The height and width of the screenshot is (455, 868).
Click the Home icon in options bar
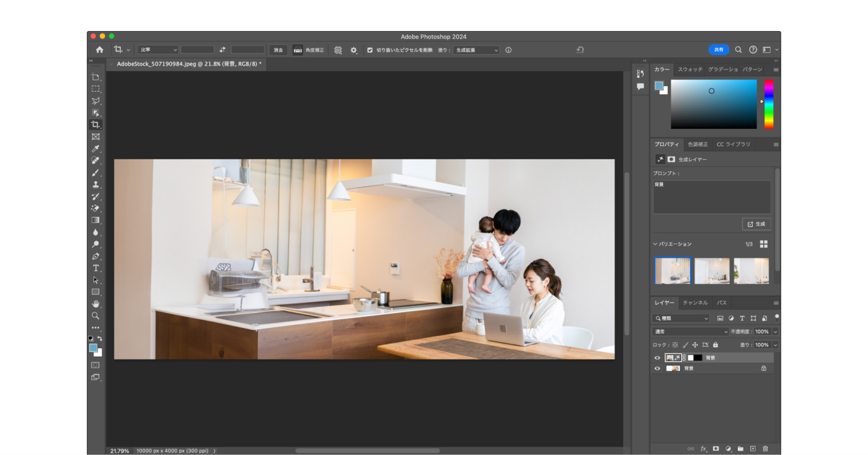pyautogui.click(x=99, y=50)
